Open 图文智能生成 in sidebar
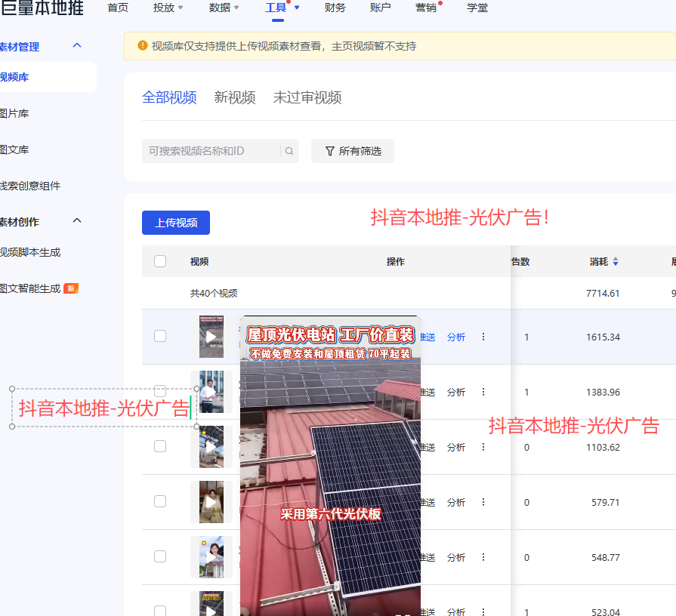The height and width of the screenshot is (616, 676). (30, 288)
